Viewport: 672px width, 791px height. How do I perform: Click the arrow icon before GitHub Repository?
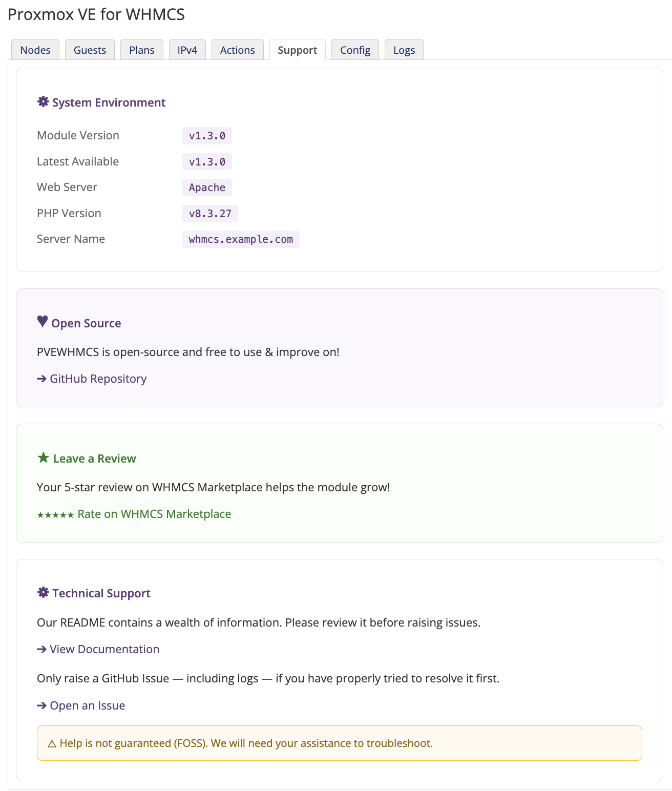(40, 378)
